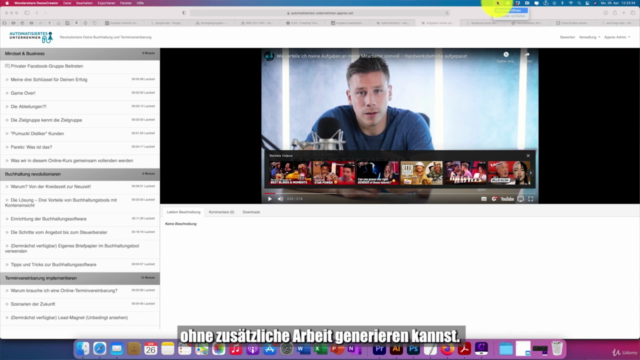Collapse the Buchhaltung revolutionieren section
The height and width of the screenshot is (360, 640).
(80, 174)
